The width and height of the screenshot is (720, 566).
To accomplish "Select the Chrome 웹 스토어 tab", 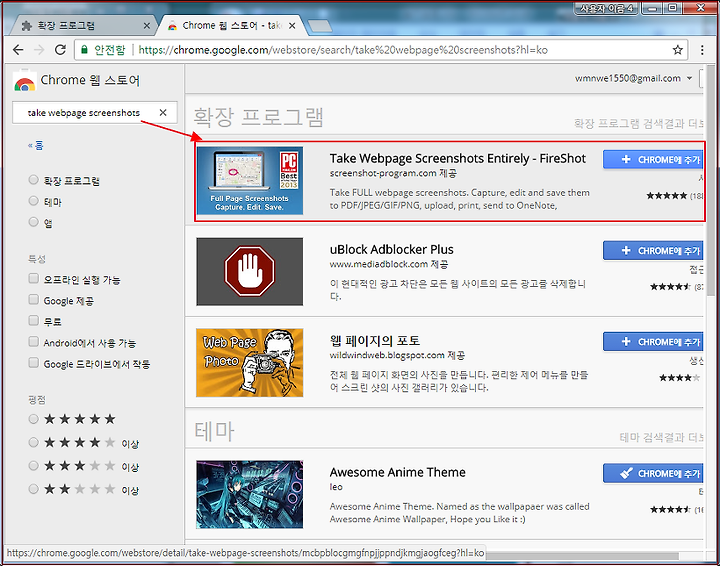I will coord(232,26).
